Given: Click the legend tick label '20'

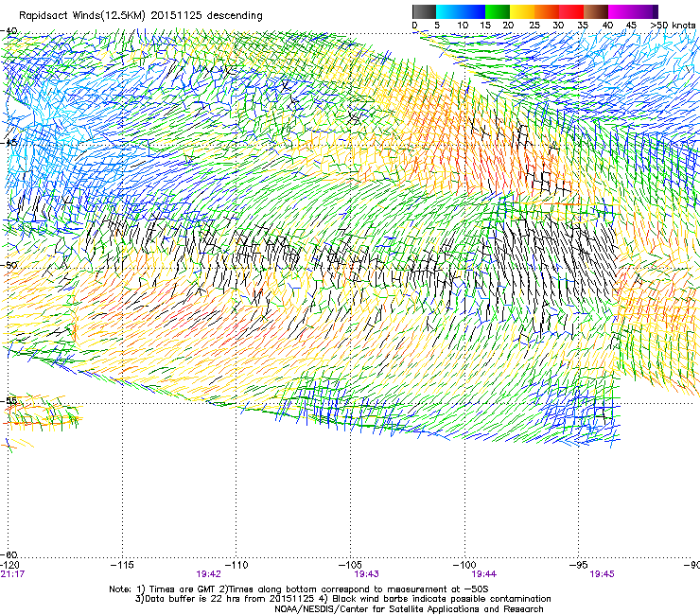Looking at the screenshot, I should (508, 26).
